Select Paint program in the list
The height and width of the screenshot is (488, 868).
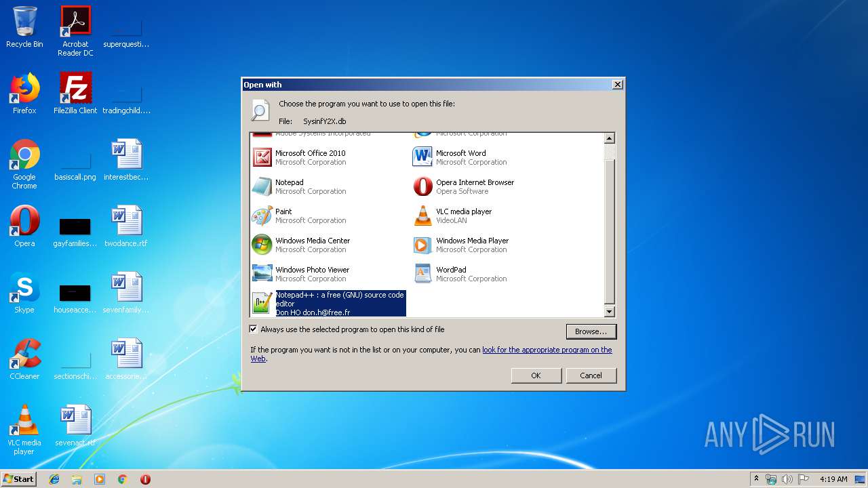(298, 216)
